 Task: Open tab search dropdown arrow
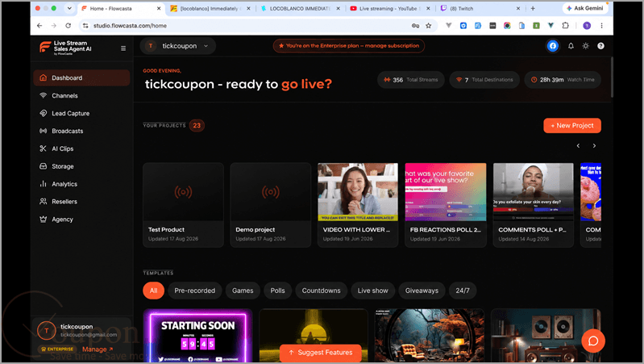tap(69, 8)
